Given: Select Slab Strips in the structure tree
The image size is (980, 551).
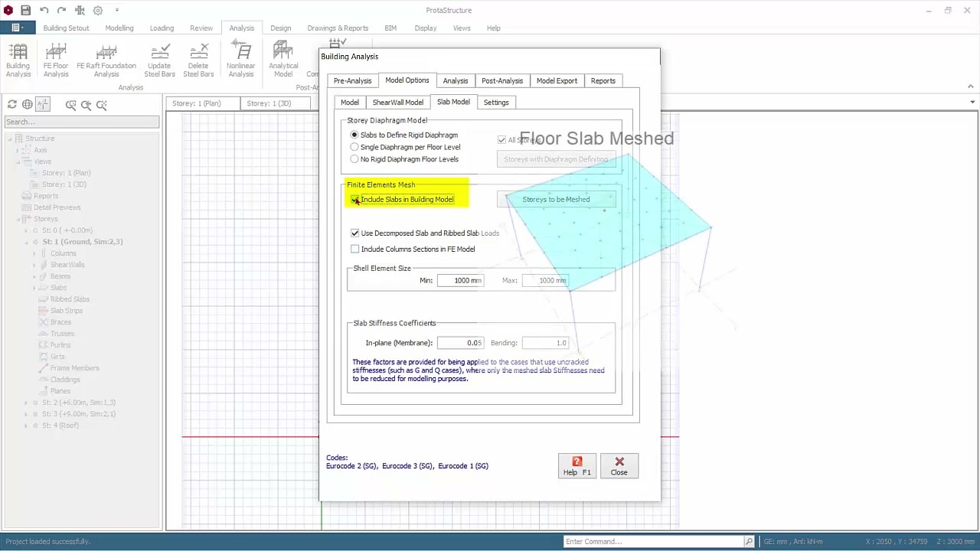Looking at the screenshot, I should tap(67, 311).
